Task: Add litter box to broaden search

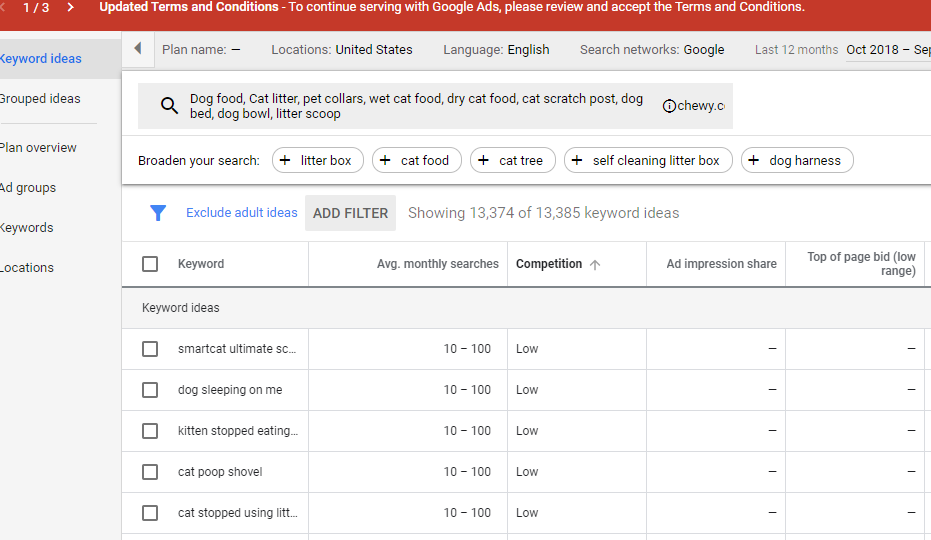Action: (x=318, y=160)
